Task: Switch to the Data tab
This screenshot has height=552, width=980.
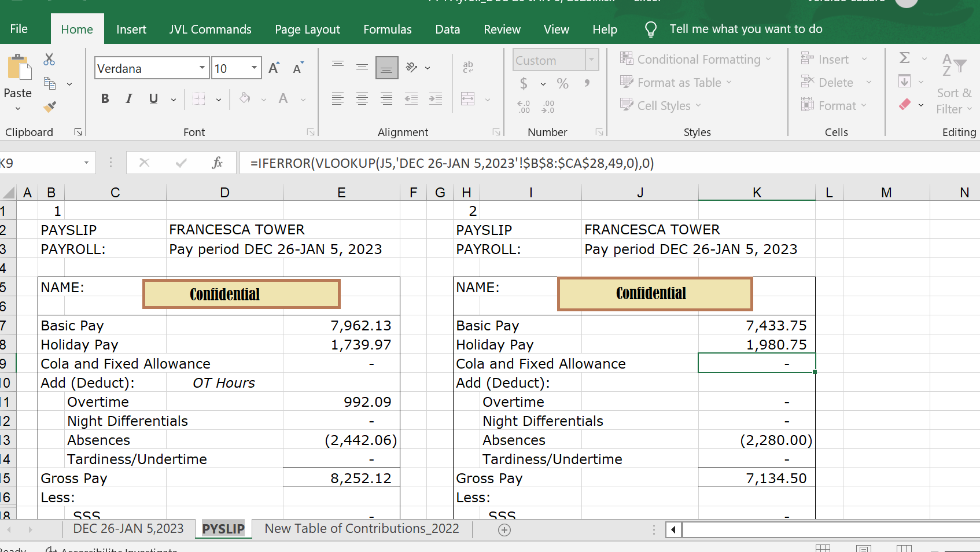Action: click(x=448, y=30)
